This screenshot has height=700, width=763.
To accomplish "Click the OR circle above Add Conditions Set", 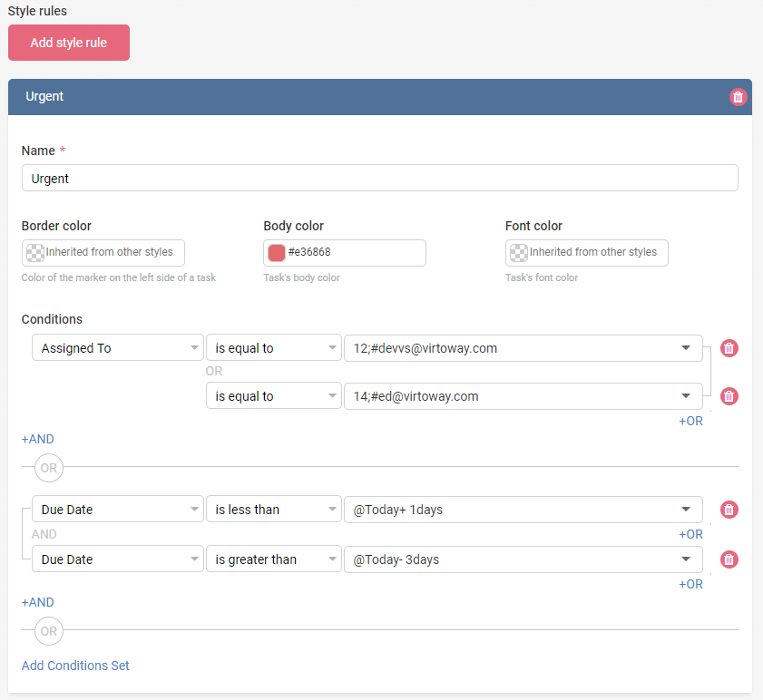I will pyautogui.click(x=49, y=631).
